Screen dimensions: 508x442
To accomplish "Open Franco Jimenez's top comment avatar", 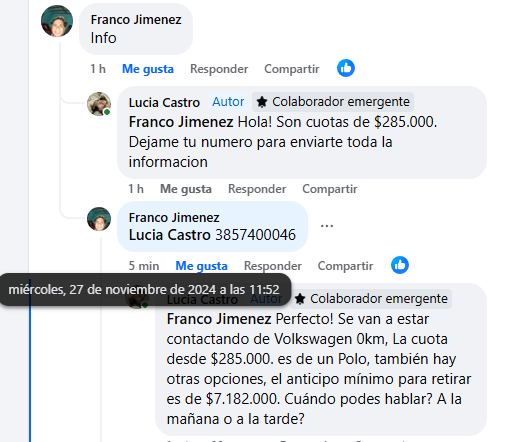I will [57, 21].
